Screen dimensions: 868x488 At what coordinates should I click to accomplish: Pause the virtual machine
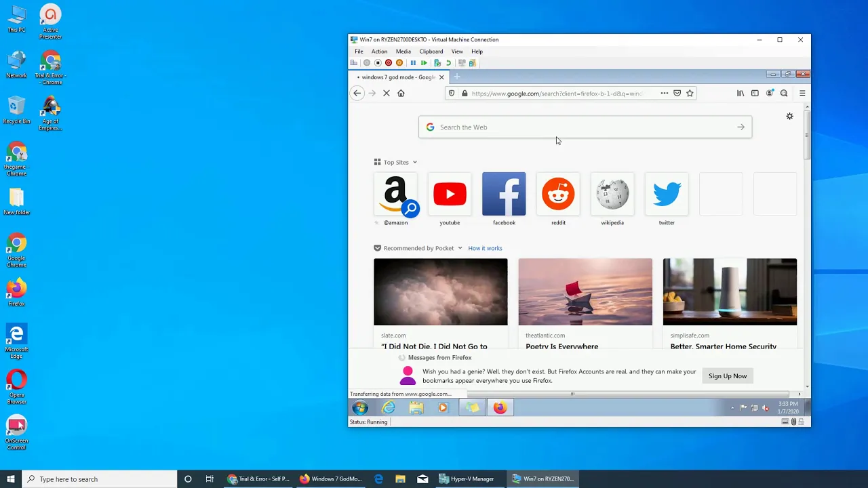(x=413, y=63)
